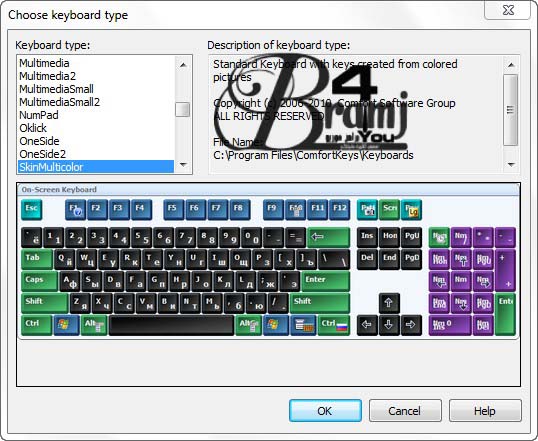Click the context menu key
Screen dimensions: 538x441
pos(303,325)
